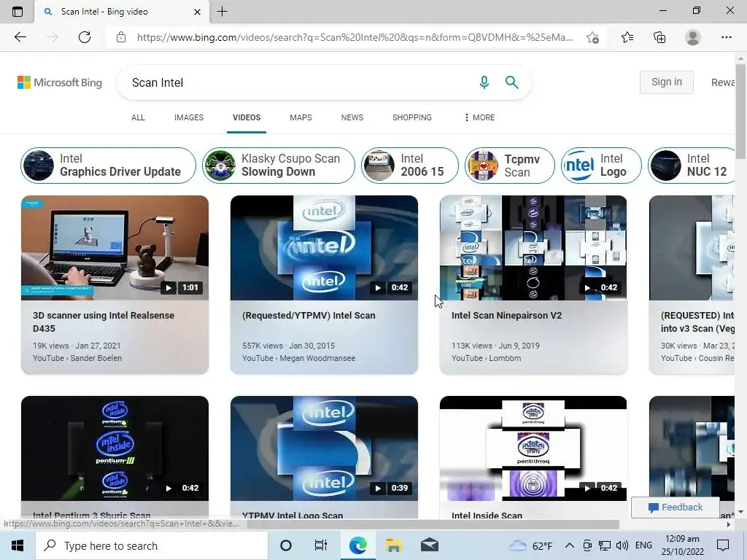Image resolution: width=747 pixels, height=560 pixels.
Task: Reload the page with the Refresh icon
Action: pos(85,37)
